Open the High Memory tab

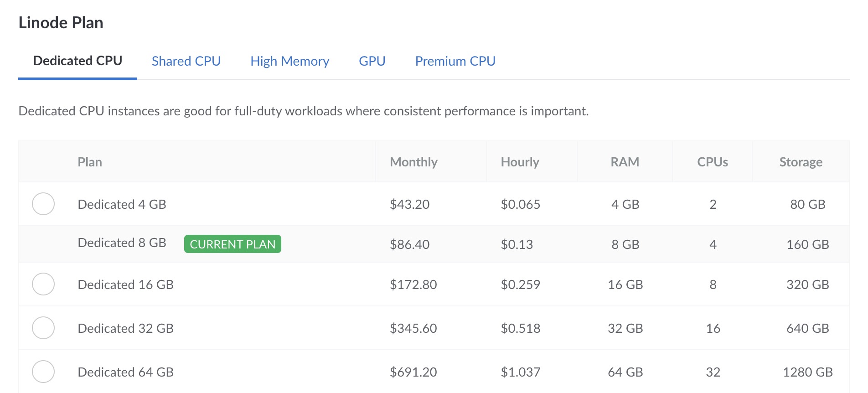pos(289,61)
